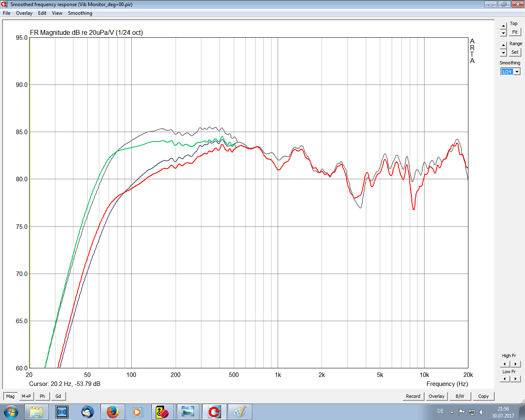The image size is (525, 420).
Task: Shift High Fr right with arrow button
Action: click(516, 364)
